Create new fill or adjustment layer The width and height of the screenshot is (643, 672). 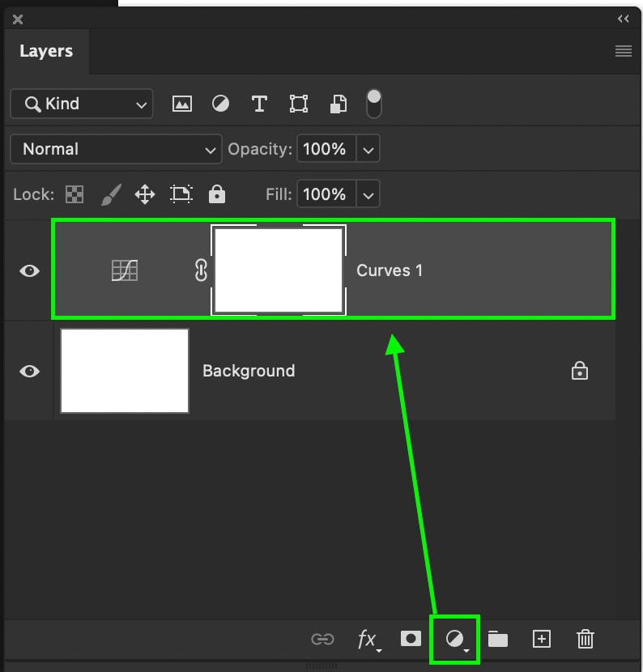point(456,640)
